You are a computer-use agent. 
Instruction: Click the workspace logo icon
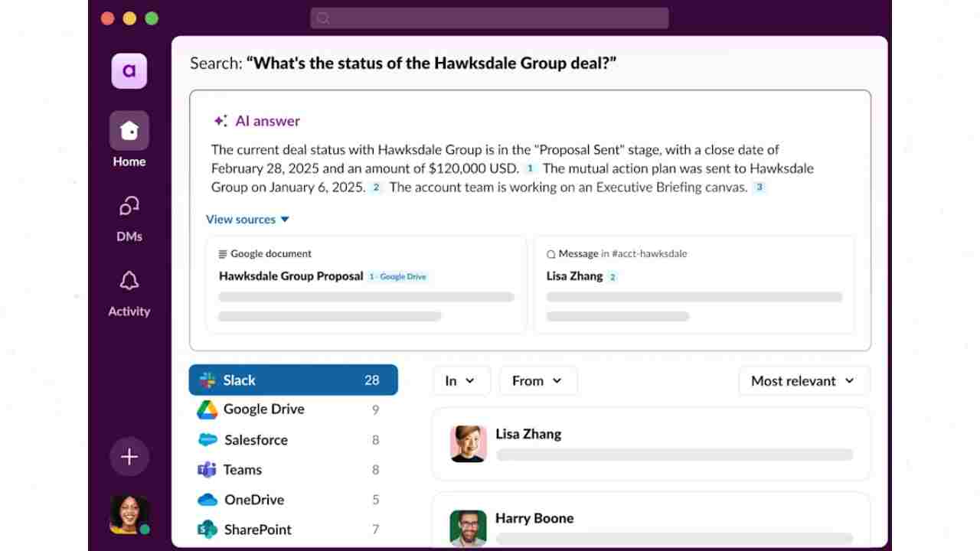point(129,70)
